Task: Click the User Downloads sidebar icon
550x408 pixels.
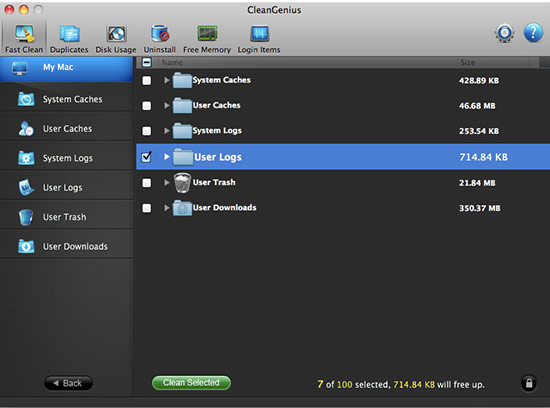Action: [x=26, y=246]
